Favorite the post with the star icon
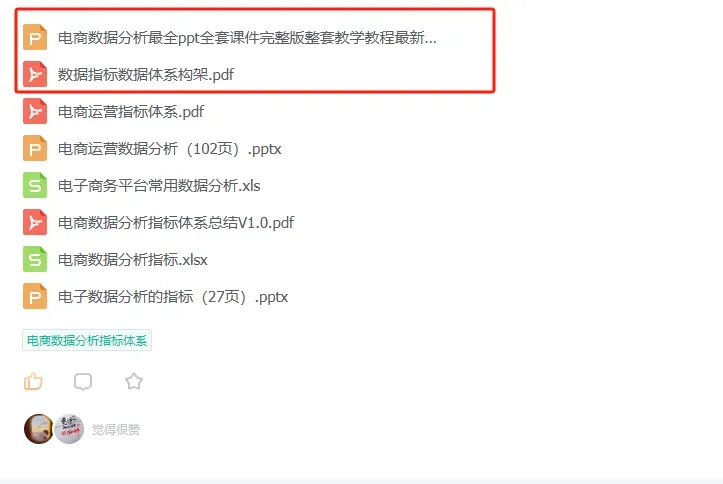Image resolution: width=723 pixels, height=484 pixels. coord(134,381)
